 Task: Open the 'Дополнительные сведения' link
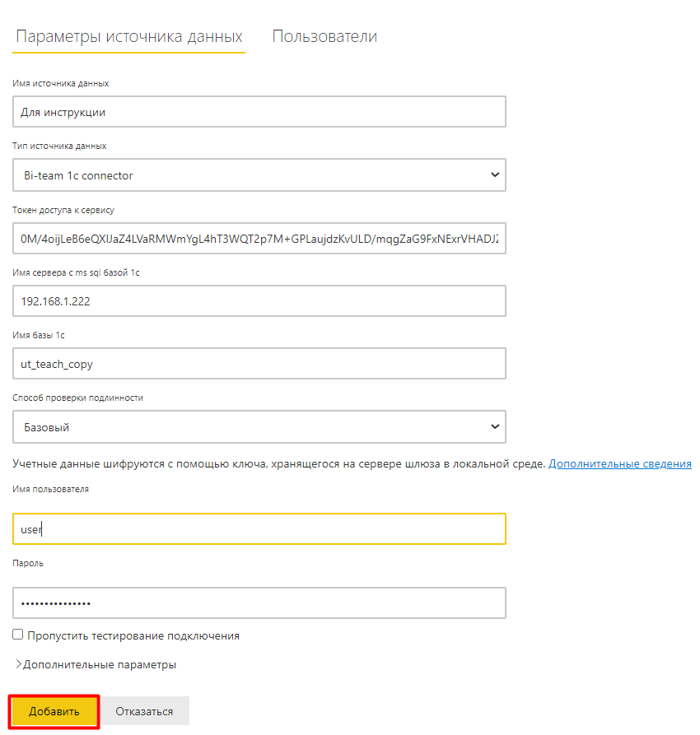point(619,463)
